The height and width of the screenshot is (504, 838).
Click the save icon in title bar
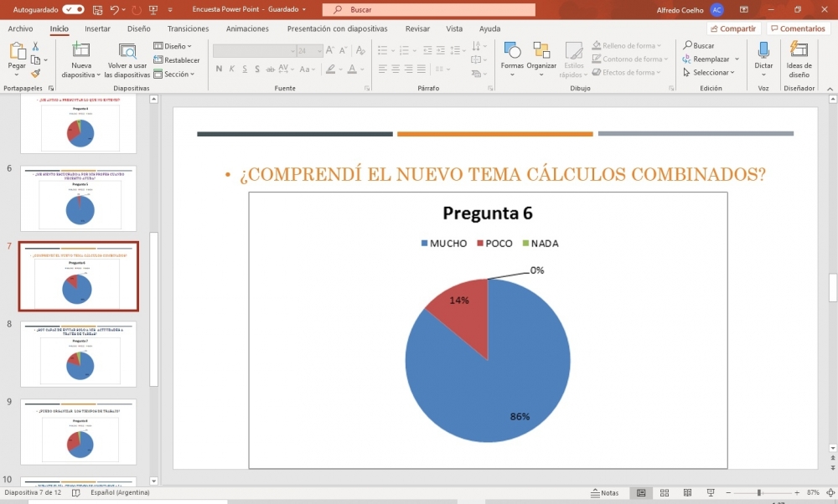click(x=97, y=9)
